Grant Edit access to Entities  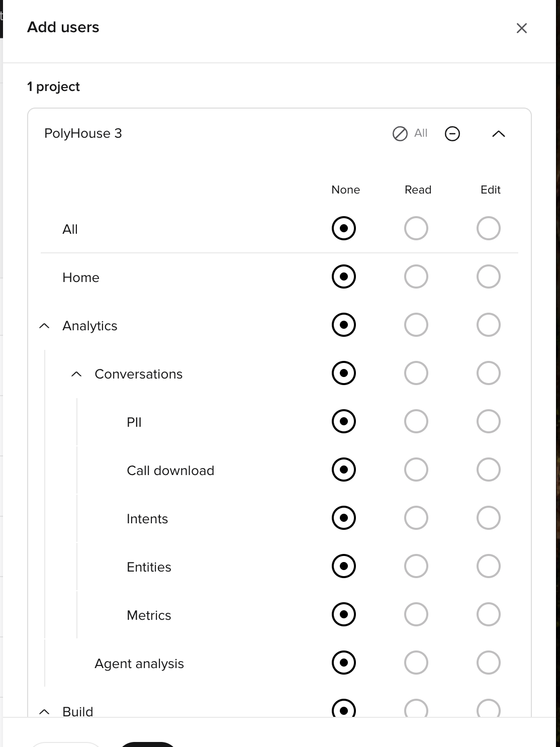pyautogui.click(x=488, y=566)
